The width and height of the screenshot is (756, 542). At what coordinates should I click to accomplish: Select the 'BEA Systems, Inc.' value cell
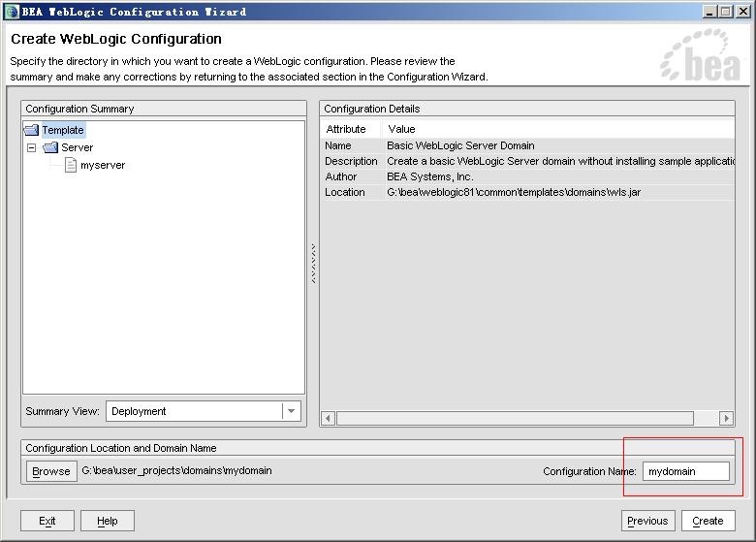[559, 176]
